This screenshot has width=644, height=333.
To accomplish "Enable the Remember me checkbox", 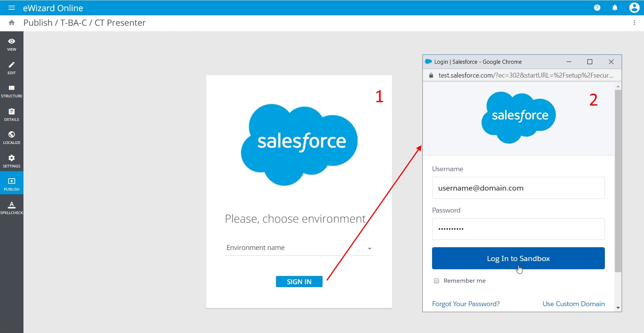I will [x=437, y=281].
